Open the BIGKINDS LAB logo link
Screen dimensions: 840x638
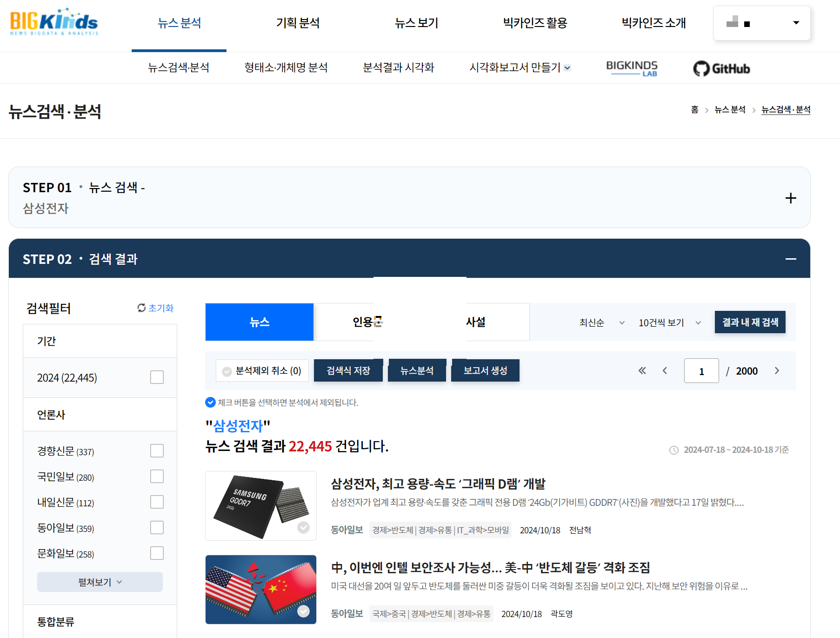click(632, 68)
